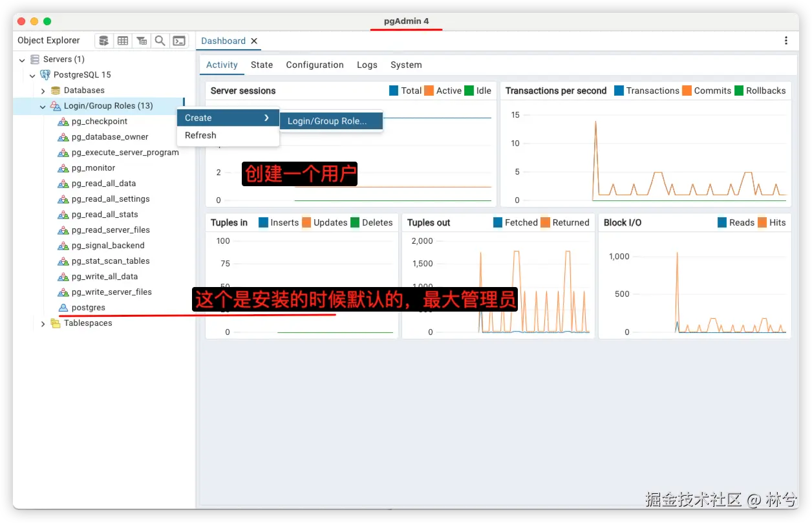Click the Reads blue legend swatch

(x=722, y=222)
